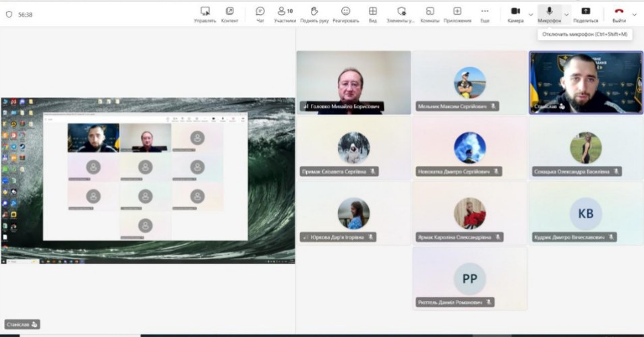The width and height of the screenshot is (644, 337).
Task: Click the search box in shared screen's taskbar
Action: tap(22, 261)
